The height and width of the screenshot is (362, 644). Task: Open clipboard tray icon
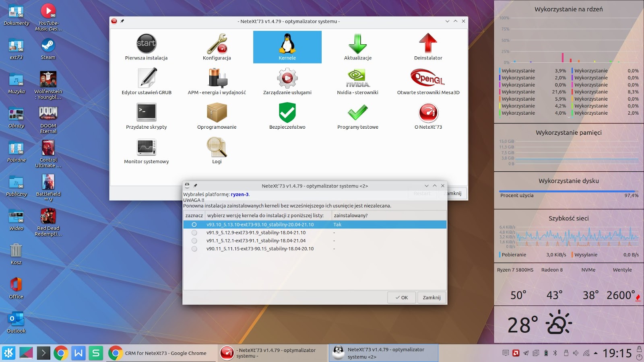(x=536, y=353)
